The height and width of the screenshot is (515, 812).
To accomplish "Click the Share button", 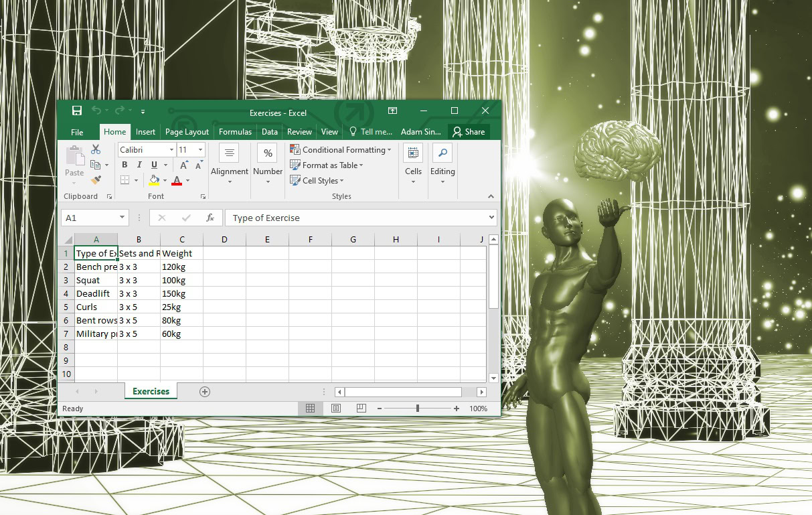I will point(469,131).
